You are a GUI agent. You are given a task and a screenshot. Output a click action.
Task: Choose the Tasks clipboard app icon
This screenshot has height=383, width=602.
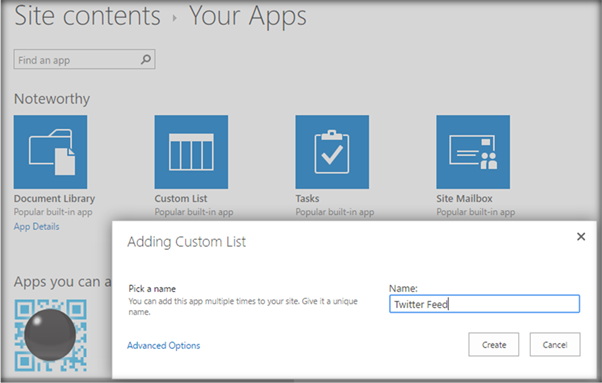tap(332, 152)
